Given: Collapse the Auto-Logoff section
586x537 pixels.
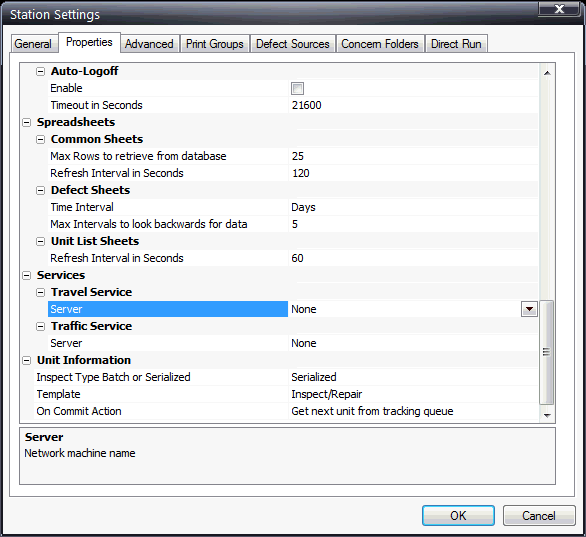Looking at the screenshot, I should pyautogui.click(x=40, y=71).
